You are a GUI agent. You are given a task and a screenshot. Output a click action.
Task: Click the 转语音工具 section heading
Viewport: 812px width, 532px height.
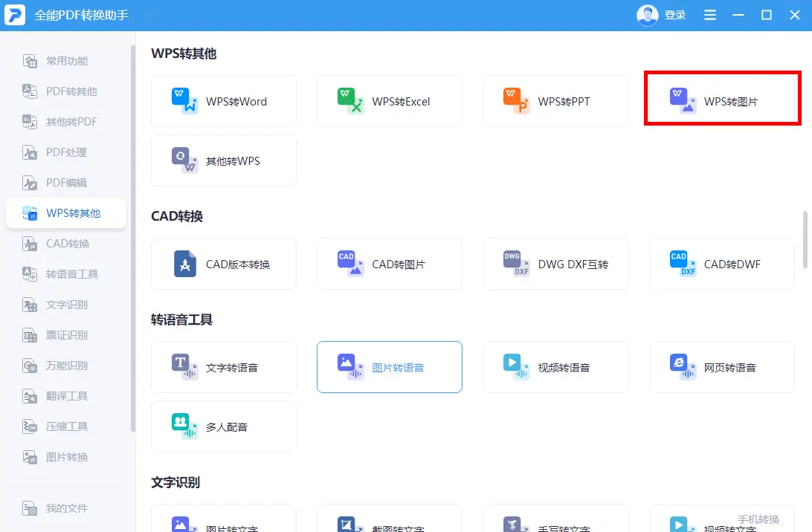coord(181,319)
